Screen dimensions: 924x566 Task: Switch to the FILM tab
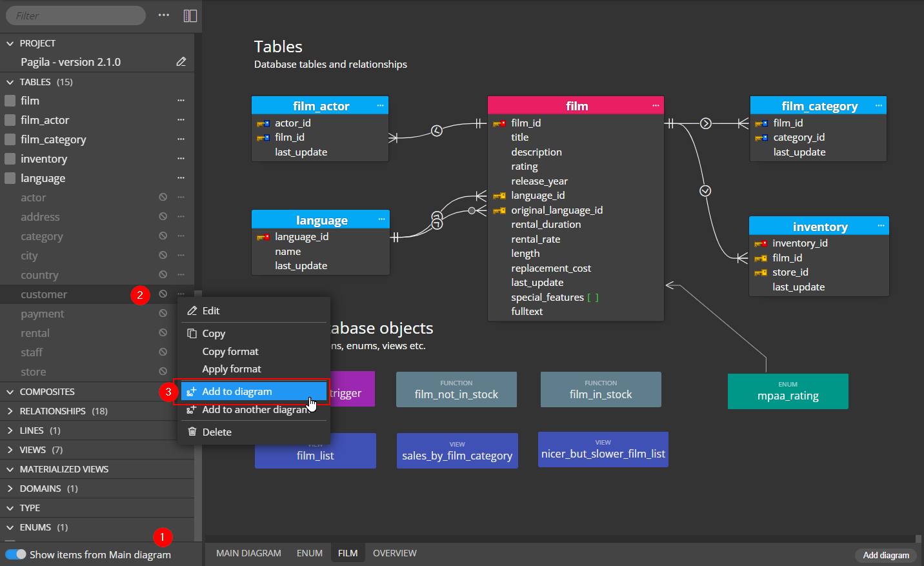tap(348, 553)
